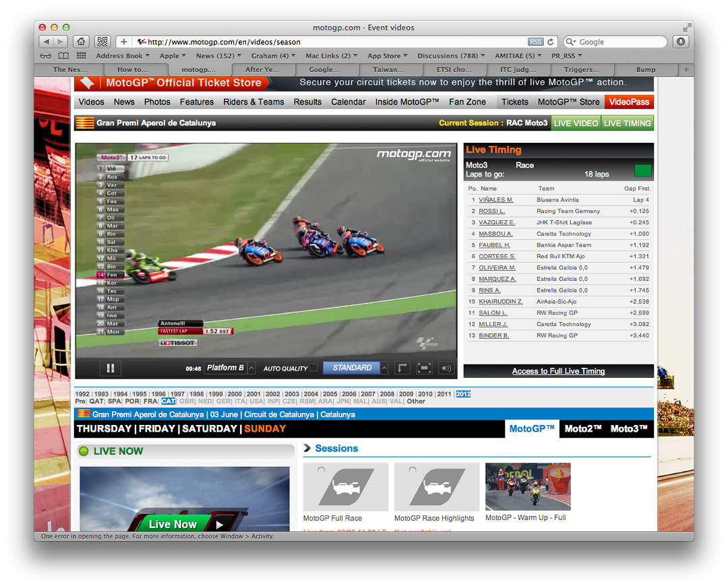Click the pop-out video arrow icon
Viewport: 728px width, 588px height.
click(402, 368)
